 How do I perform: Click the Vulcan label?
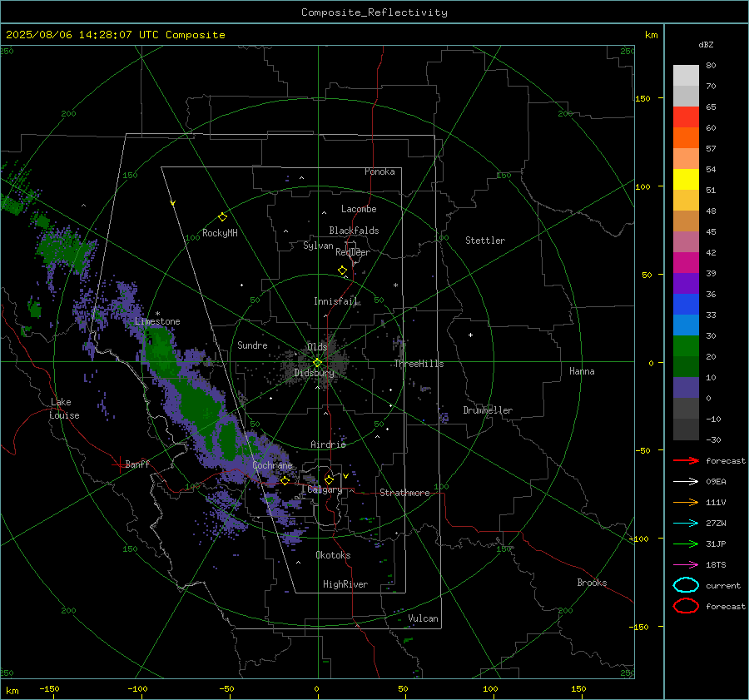(423, 618)
